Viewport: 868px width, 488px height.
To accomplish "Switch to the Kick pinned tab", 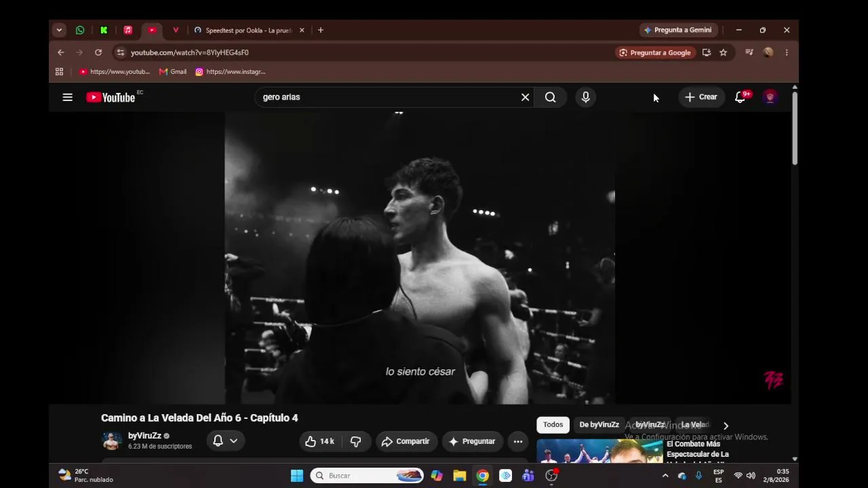I will point(104,30).
